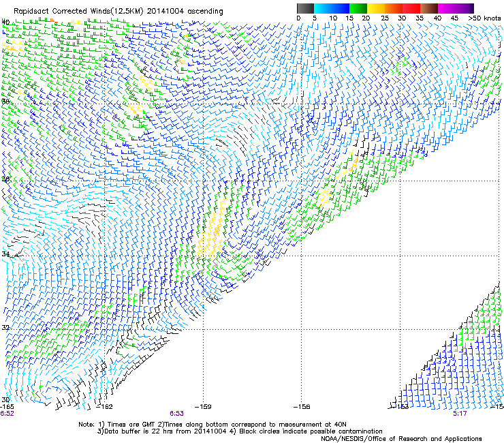Click the blue 10-15 knots legend swatch
The width and height of the screenshot is (504, 443).
[341, 8]
